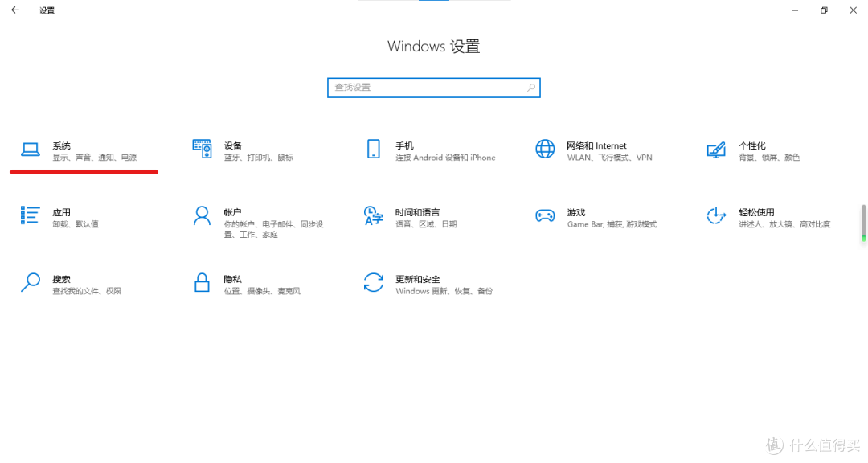The width and height of the screenshot is (868, 463).
Task: Restore down the 设置 window
Action: coord(825,10)
